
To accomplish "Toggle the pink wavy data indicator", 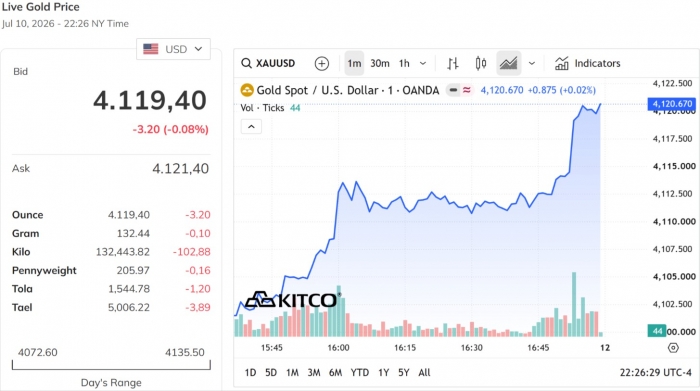I will click(467, 90).
